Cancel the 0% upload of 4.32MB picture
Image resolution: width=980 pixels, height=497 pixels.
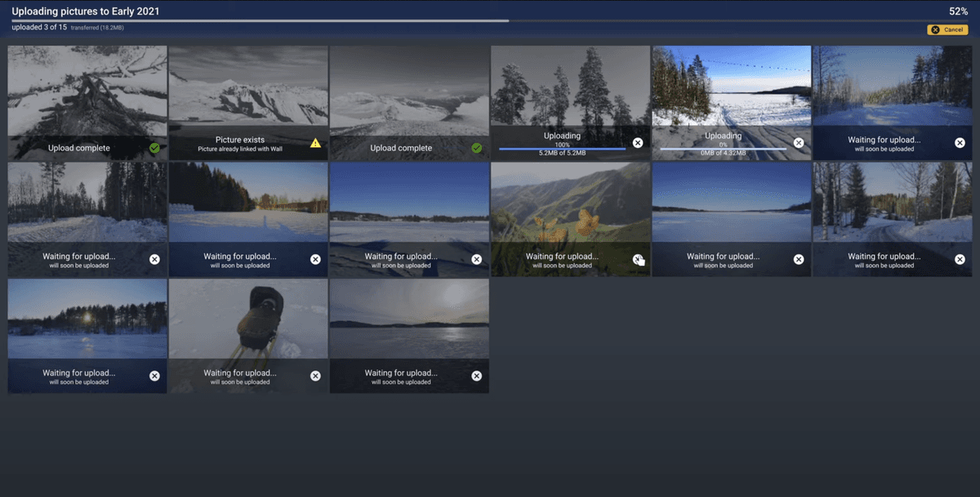[x=799, y=143]
